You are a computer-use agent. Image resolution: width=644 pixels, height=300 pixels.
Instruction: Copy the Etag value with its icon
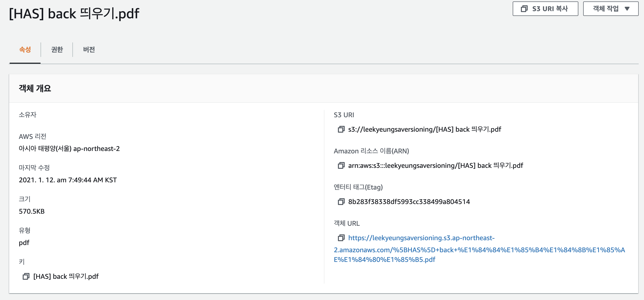tap(341, 202)
